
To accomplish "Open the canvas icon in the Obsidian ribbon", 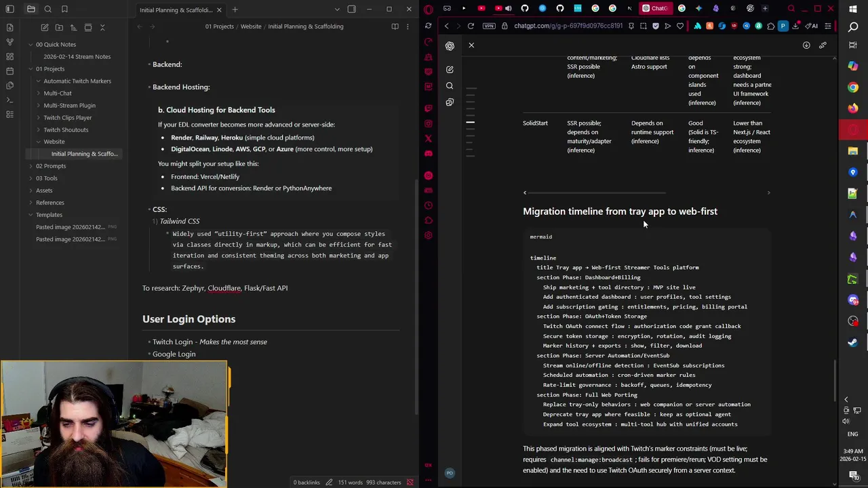I will (9, 56).
